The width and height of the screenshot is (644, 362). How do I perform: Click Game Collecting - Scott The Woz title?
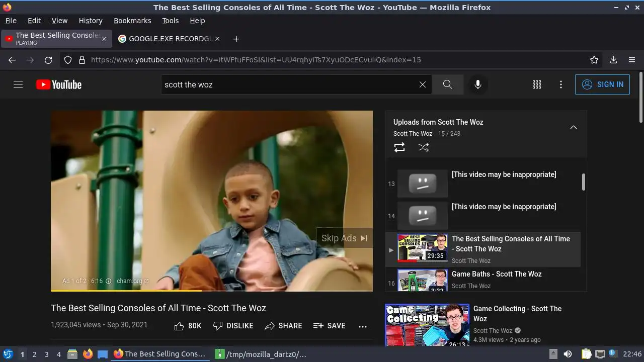point(517,314)
